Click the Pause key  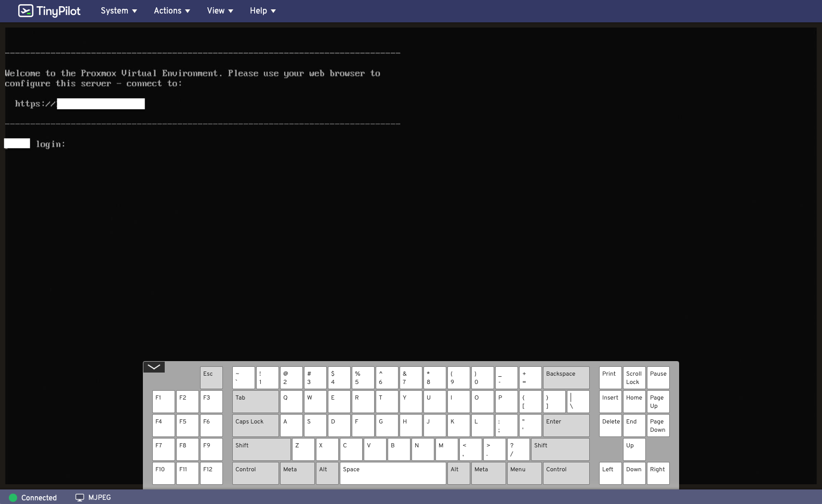point(658,378)
